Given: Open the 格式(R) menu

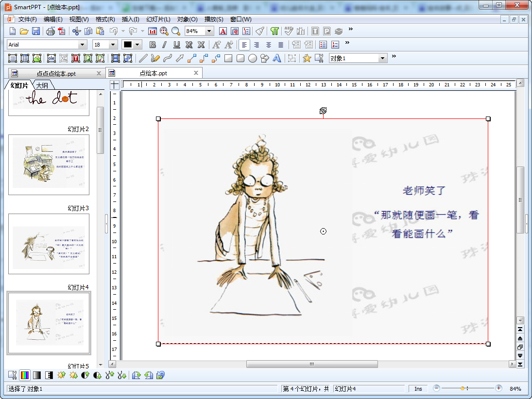Looking at the screenshot, I should pyautogui.click(x=105, y=19).
